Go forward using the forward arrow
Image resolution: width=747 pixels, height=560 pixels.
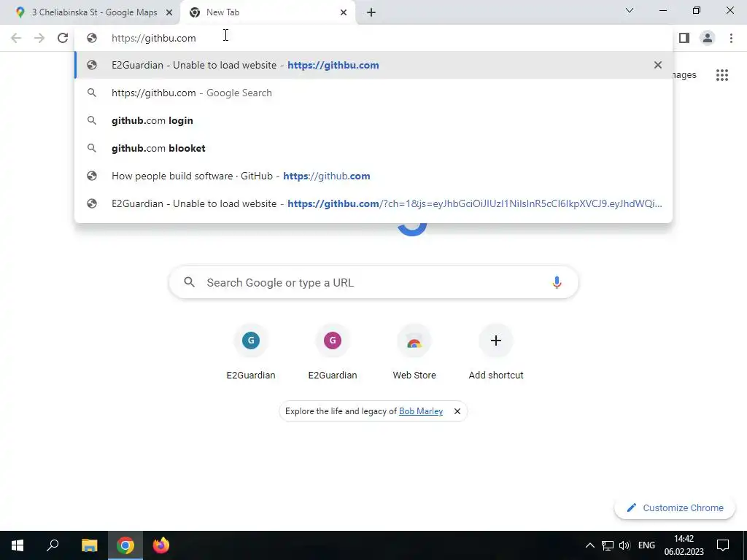(x=39, y=38)
